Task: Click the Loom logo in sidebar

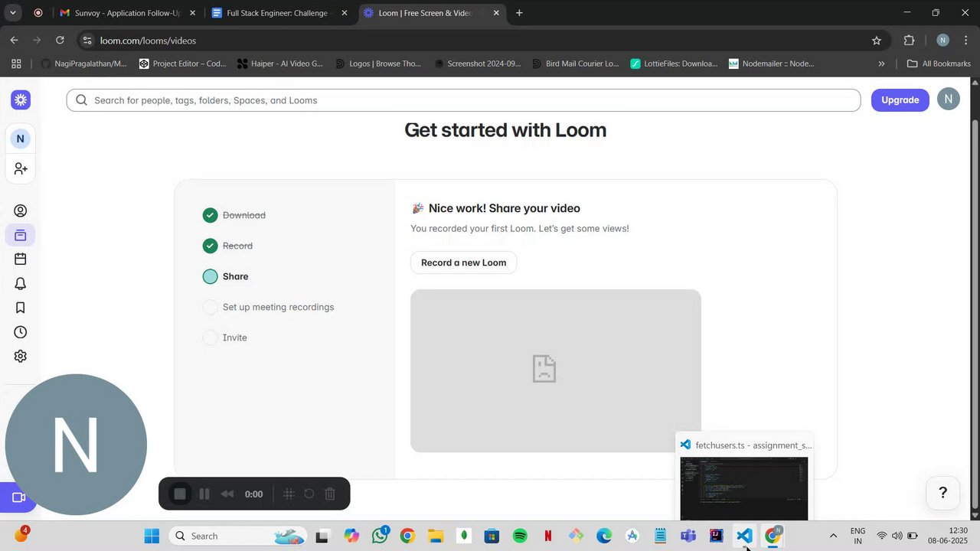Action: (21, 99)
